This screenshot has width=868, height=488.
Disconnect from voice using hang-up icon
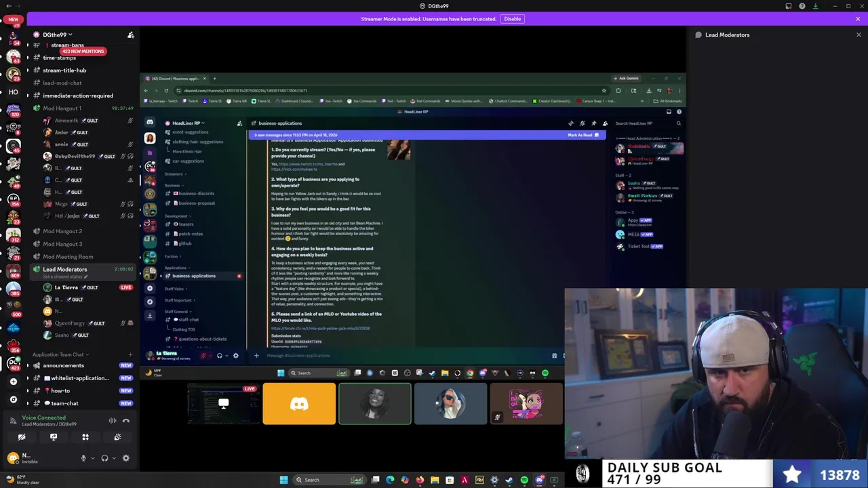click(x=125, y=421)
